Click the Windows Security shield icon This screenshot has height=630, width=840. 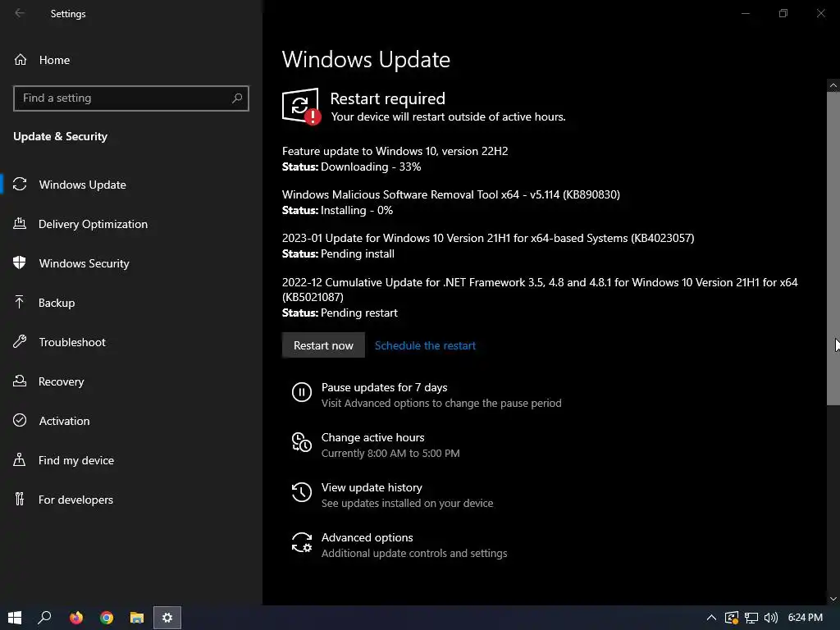[20, 263]
